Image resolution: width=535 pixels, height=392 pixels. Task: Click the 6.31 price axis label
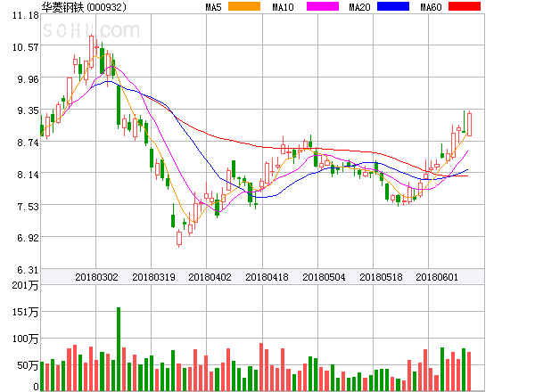click(x=28, y=270)
